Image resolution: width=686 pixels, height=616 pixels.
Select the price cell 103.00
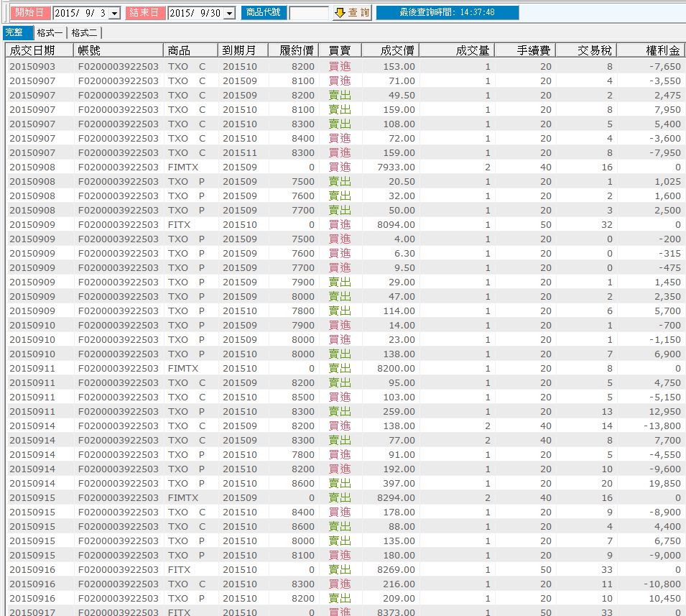click(x=399, y=397)
